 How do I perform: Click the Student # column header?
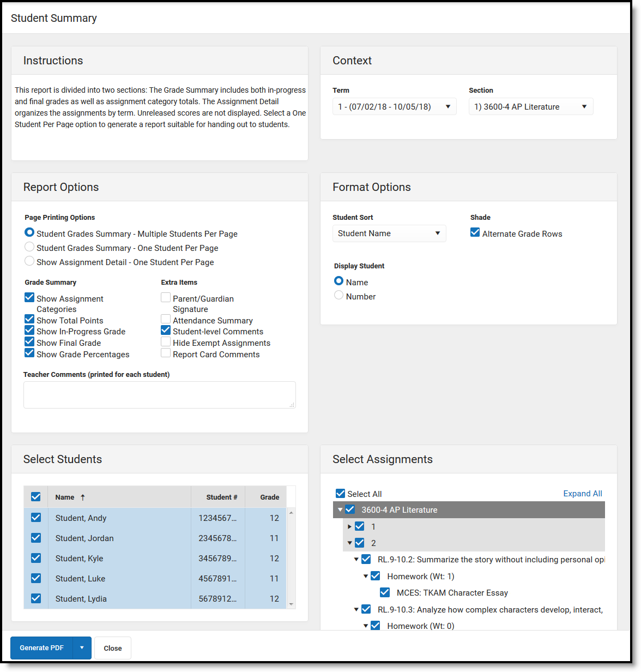(x=218, y=497)
